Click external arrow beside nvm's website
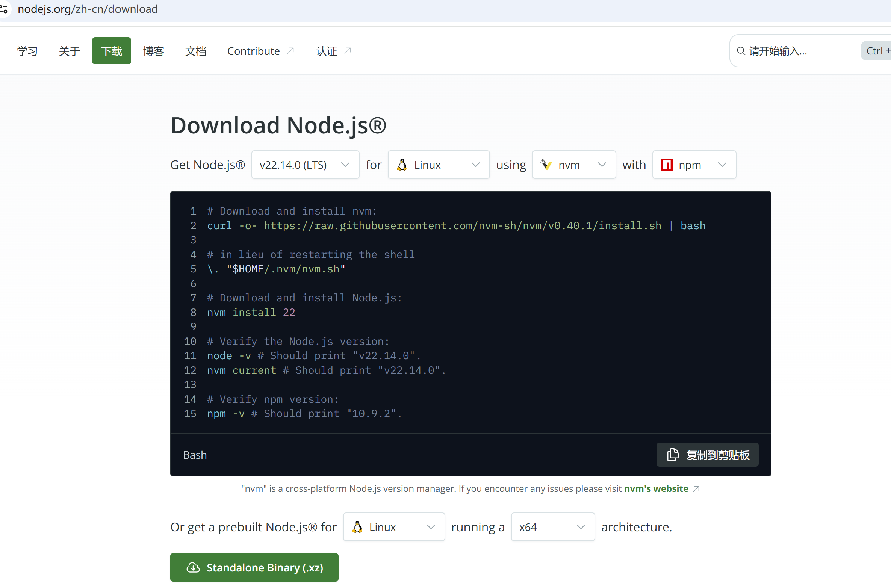The image size is (891, 588). tap(696, 489)
